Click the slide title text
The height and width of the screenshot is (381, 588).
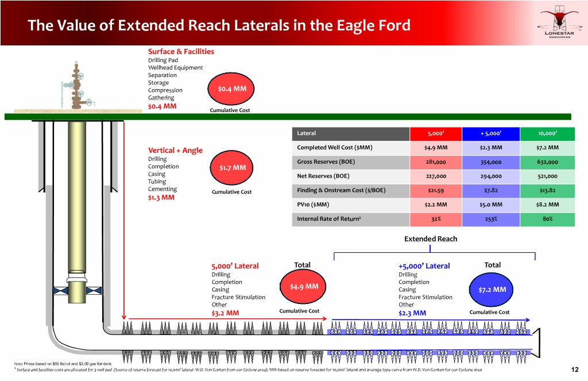[219, 25]
